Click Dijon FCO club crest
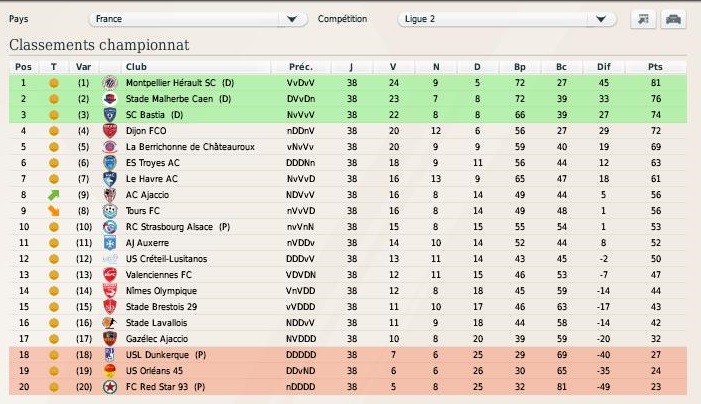Image resolution: width=701 pixels, height=404 pixels. pos(110,131)
